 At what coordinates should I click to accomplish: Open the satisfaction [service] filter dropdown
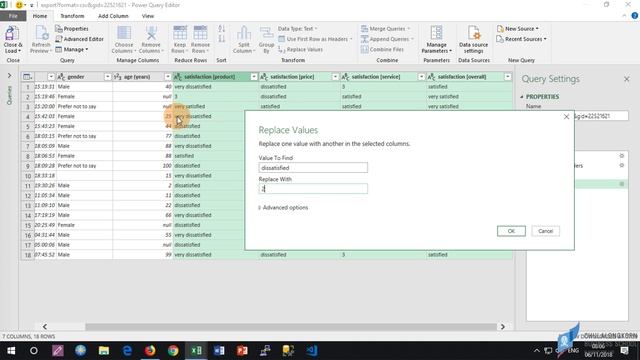(421, 77)
